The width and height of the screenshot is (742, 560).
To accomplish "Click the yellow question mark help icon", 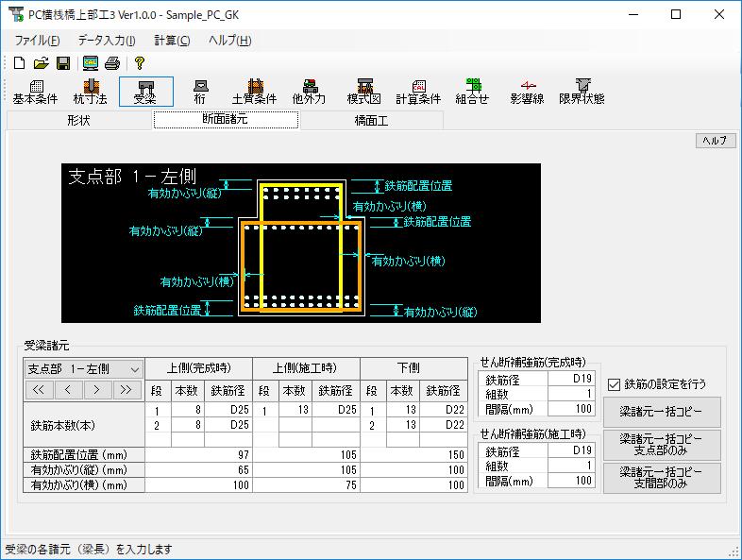I will (139, 63).
